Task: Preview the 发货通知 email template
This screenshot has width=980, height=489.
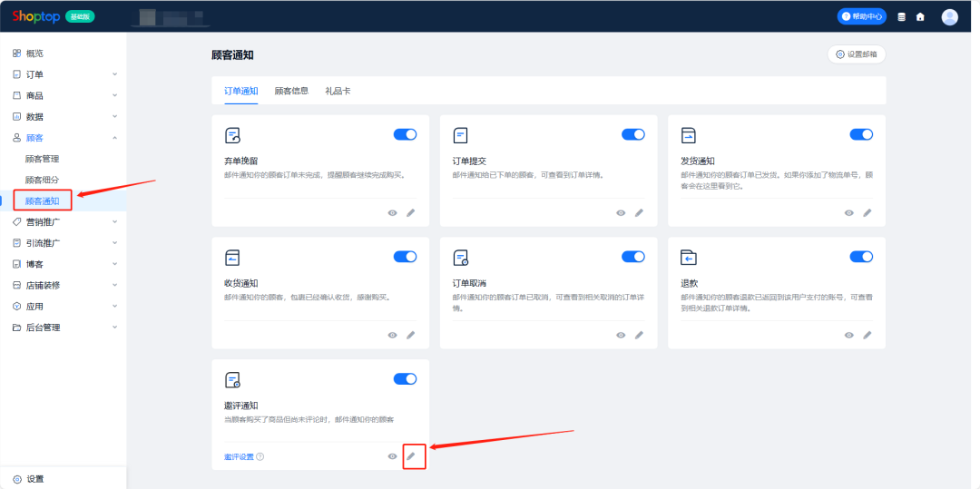Action: tap(849, 212)
